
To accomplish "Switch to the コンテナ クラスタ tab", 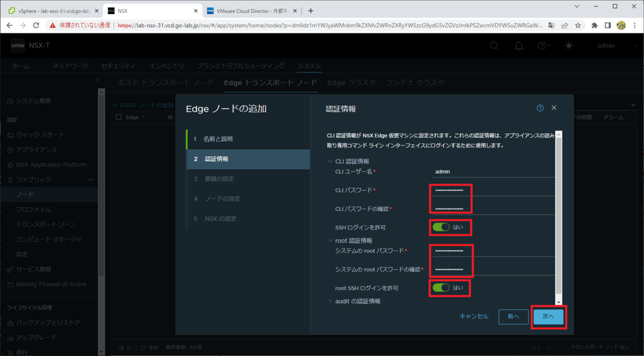I will pyautogui.click(x=415, y=83).
